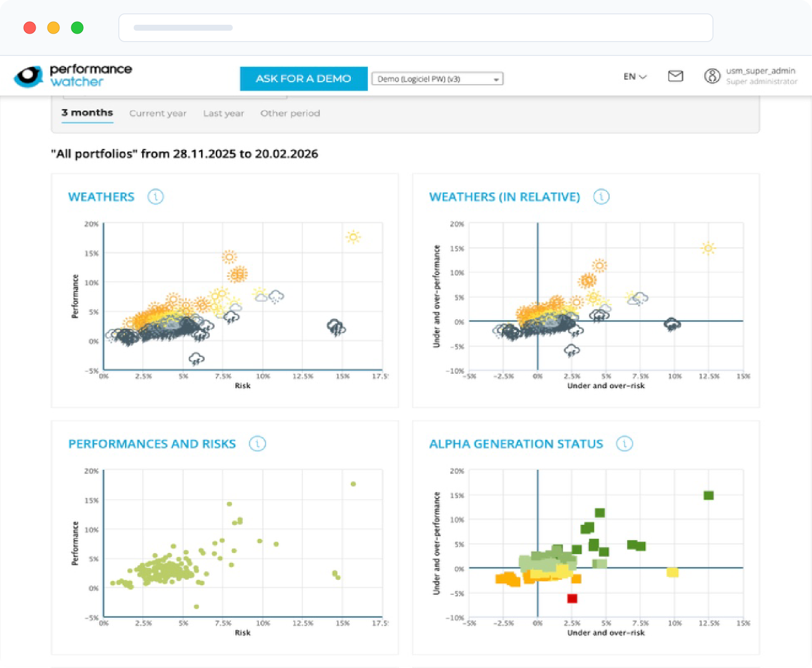Open the mail envelope icon
The image size is (812, 668).
[675, 76]
